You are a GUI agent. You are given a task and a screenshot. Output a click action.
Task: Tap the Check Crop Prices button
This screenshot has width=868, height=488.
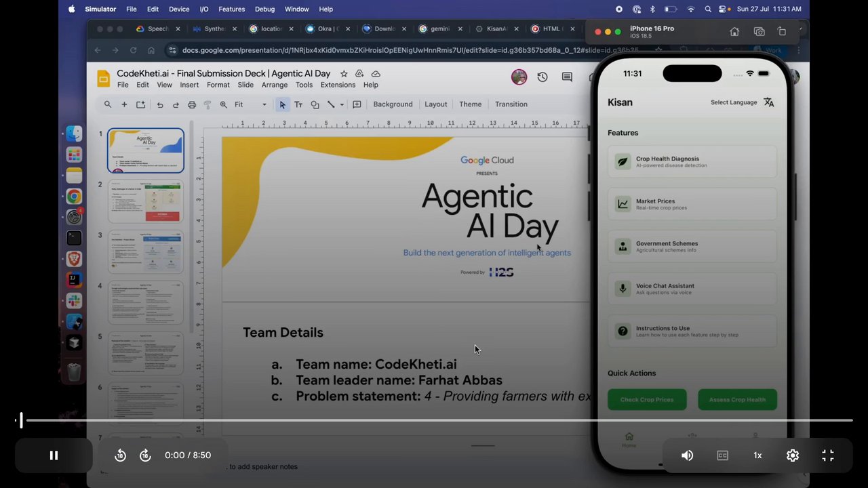[x=647, y=400]
